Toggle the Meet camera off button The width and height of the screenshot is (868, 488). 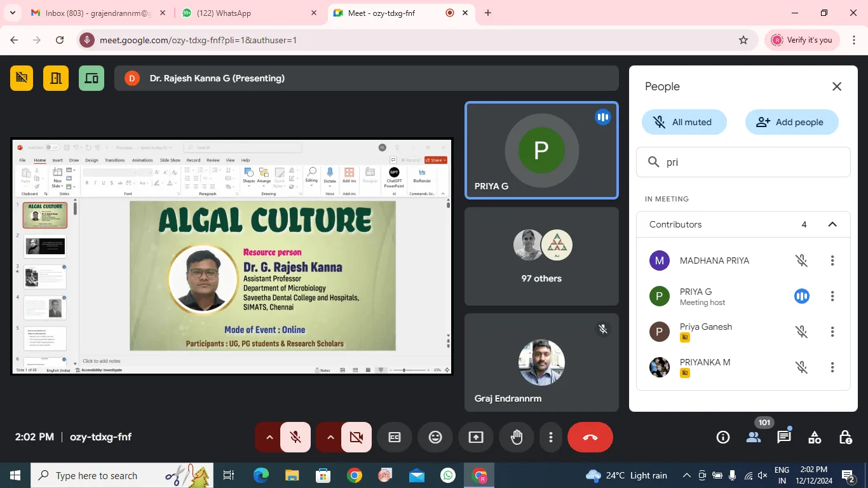click(x=356, y=437)
